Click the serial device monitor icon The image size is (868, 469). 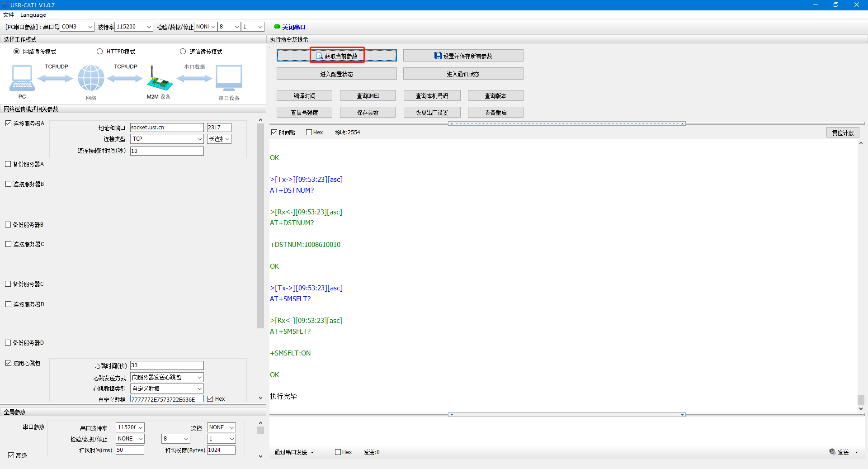(x=229, y=78)
